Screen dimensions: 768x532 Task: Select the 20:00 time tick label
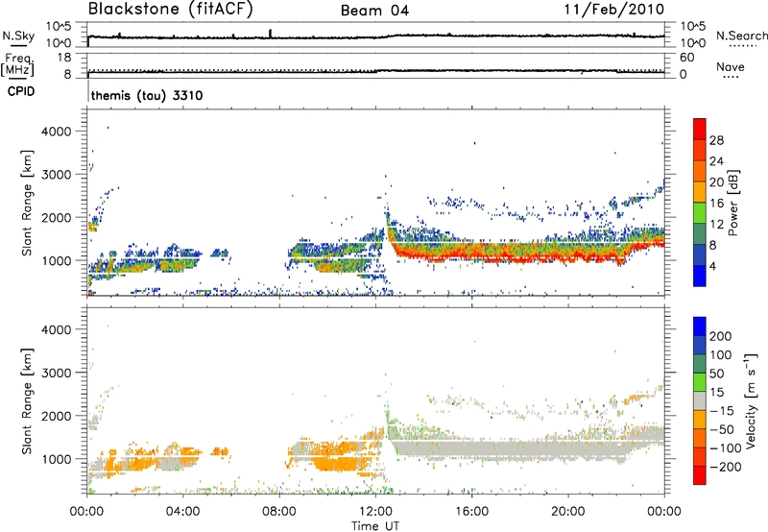click(x=567, y=512)
